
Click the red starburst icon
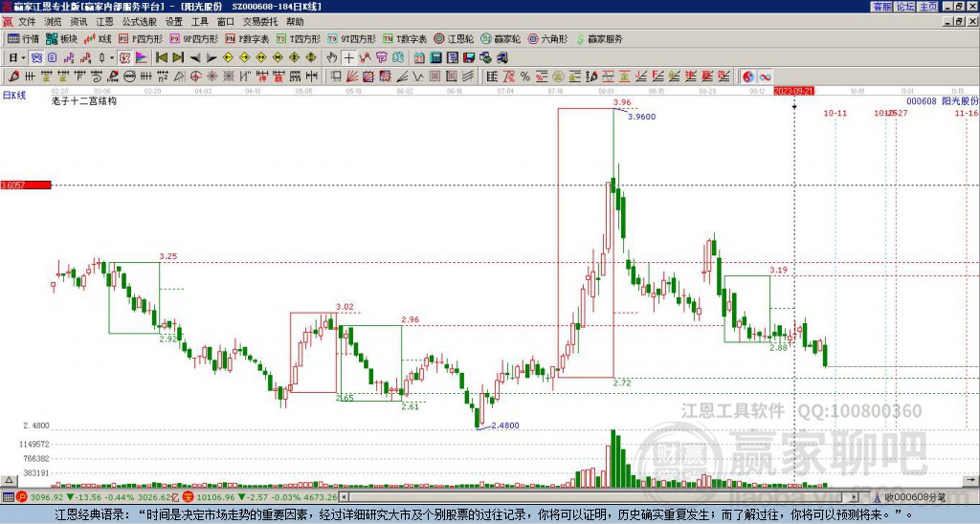click(x=212, y=76)
